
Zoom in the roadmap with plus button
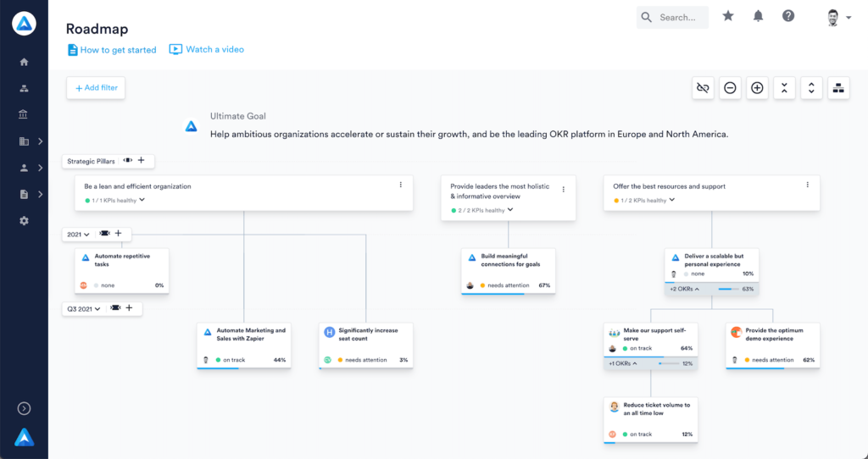click(757, 88)
